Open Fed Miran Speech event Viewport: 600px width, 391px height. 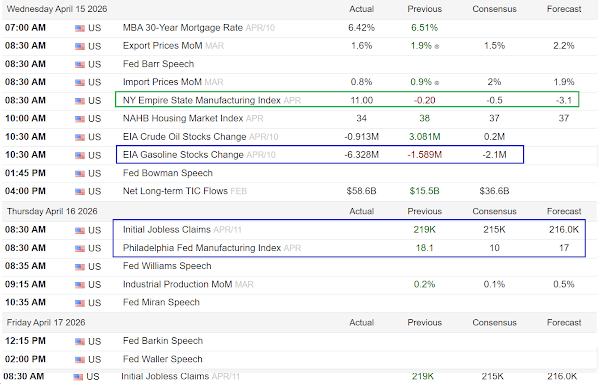point(161,302)
